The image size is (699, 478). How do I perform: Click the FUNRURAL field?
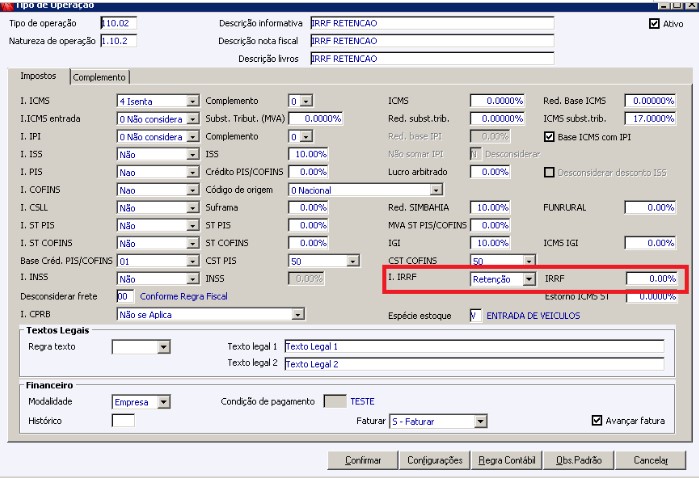click(650, 207)
